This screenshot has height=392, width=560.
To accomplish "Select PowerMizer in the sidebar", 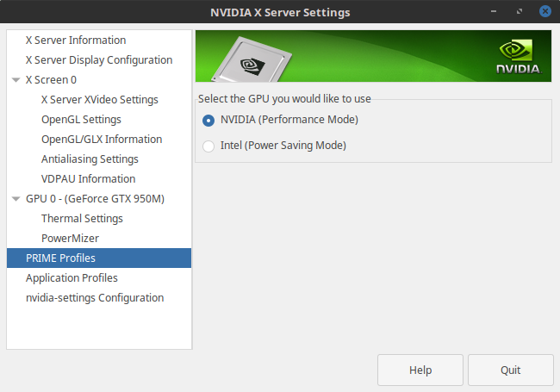I will [x=70, y=239].
